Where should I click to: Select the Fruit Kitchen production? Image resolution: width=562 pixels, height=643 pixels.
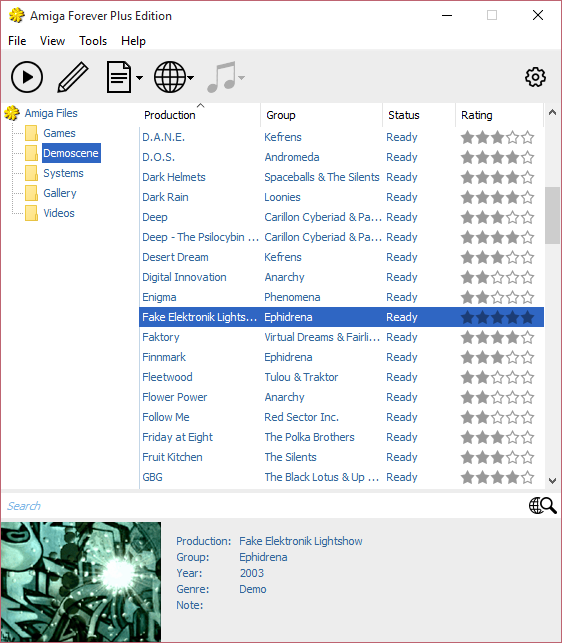pyautogui.click(x=172, y=457)
